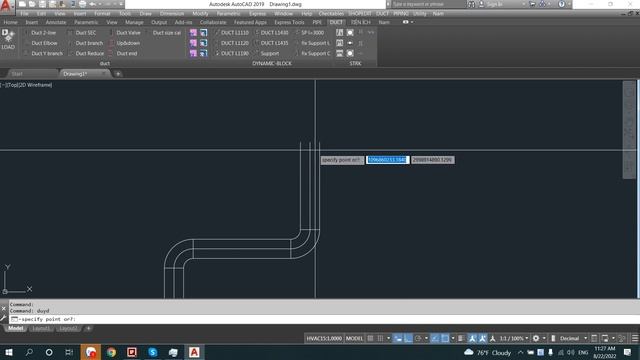Switch to the Home ribbon tab

tap(11, 22)
